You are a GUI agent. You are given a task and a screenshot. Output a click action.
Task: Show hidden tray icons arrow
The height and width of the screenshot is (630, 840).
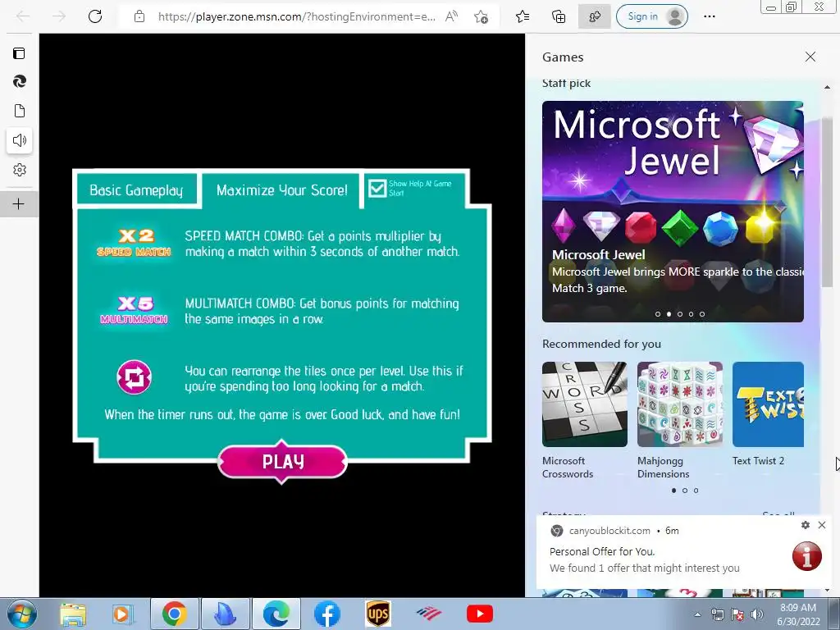pyautogui.click(x=697, y=614)
